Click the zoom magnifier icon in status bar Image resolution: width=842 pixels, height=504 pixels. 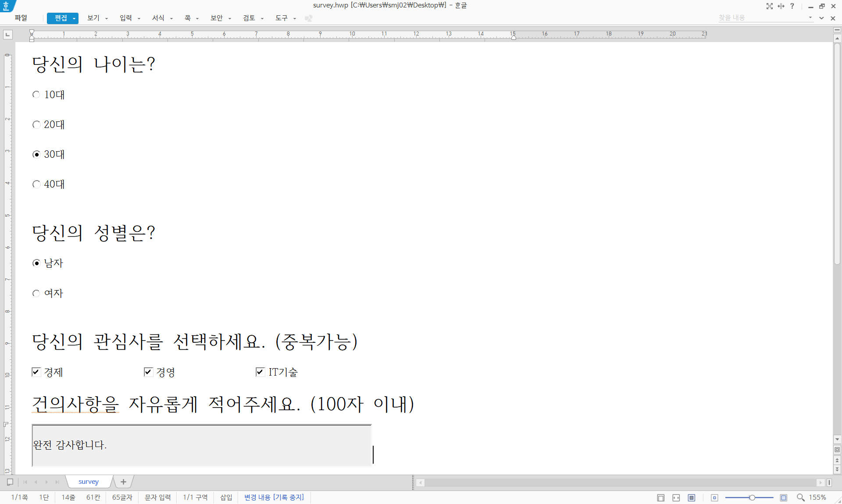800,497
